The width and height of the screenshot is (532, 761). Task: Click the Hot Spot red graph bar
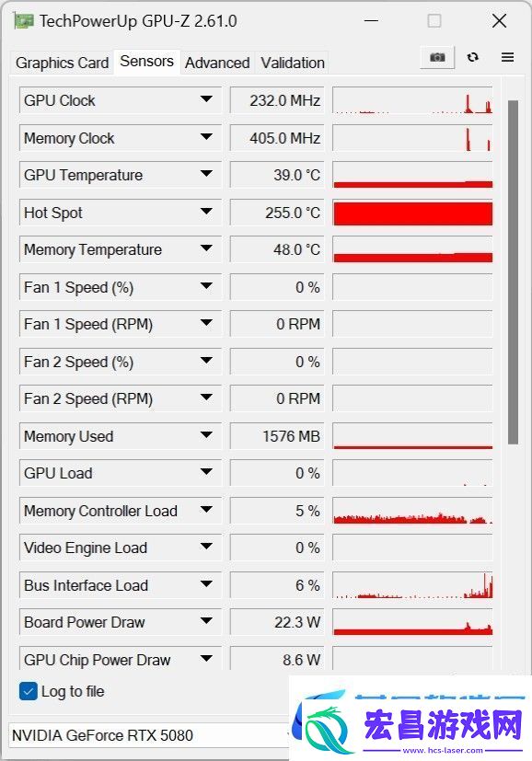[x=412, y=213]
